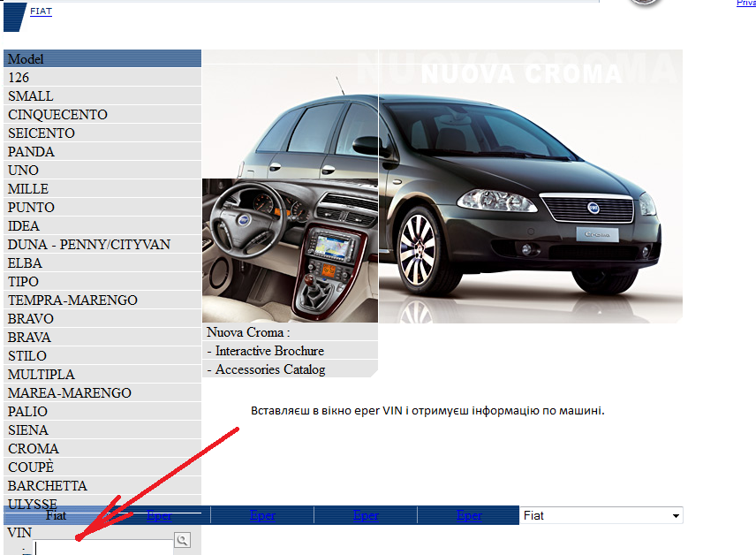The image size is (756, 555).
Task: Pick the DUNA - PENNY/CITYVAN model
Action: (89, 245)
